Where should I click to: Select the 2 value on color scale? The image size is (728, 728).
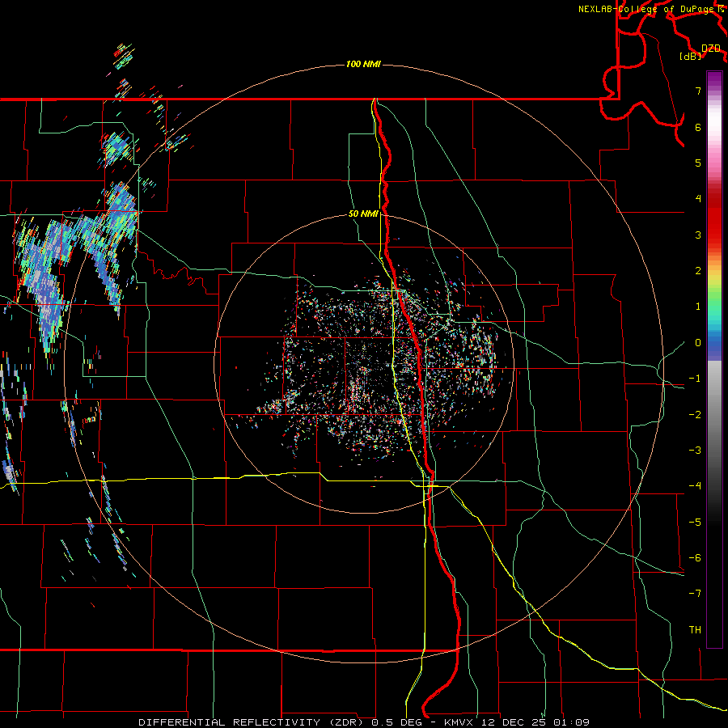(698, 271)
